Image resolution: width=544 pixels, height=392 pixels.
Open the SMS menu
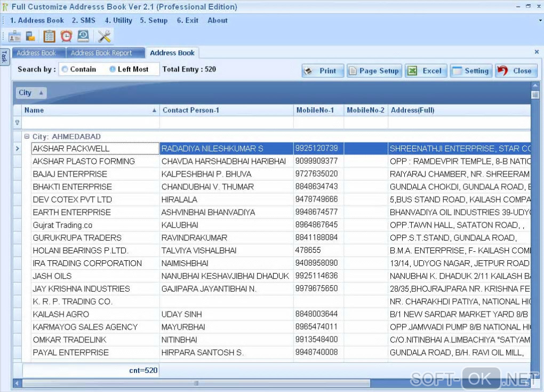click(x=84, y=20)
